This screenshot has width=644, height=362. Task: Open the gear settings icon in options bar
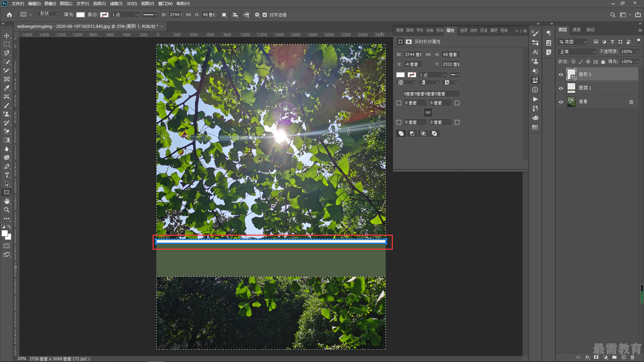[257, 15]
